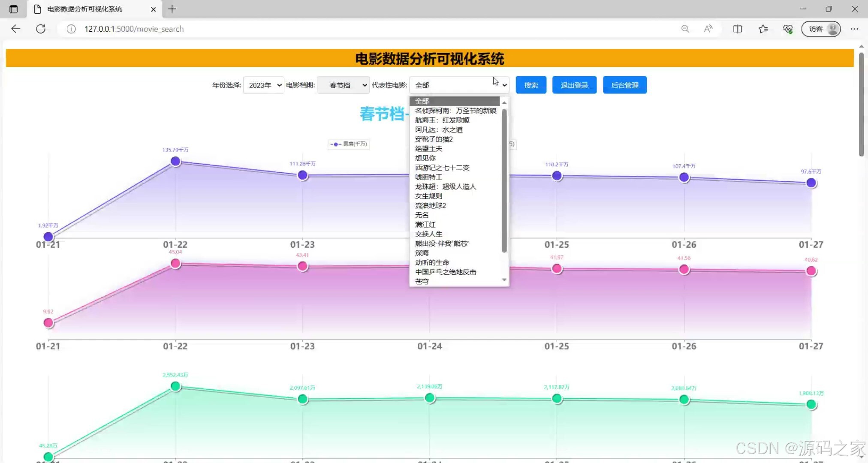Open browser essentials heart icon
This screenshot has width=868, height=463.
pos(788,29)
